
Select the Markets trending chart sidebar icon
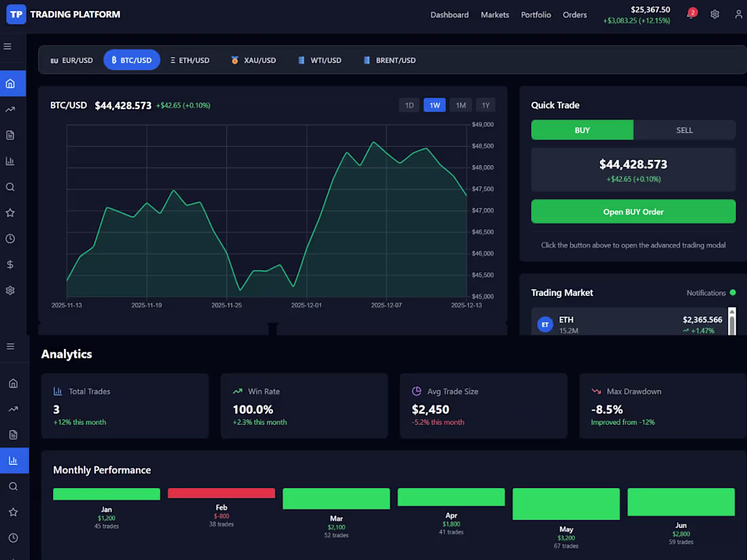[x=14, y=109]
